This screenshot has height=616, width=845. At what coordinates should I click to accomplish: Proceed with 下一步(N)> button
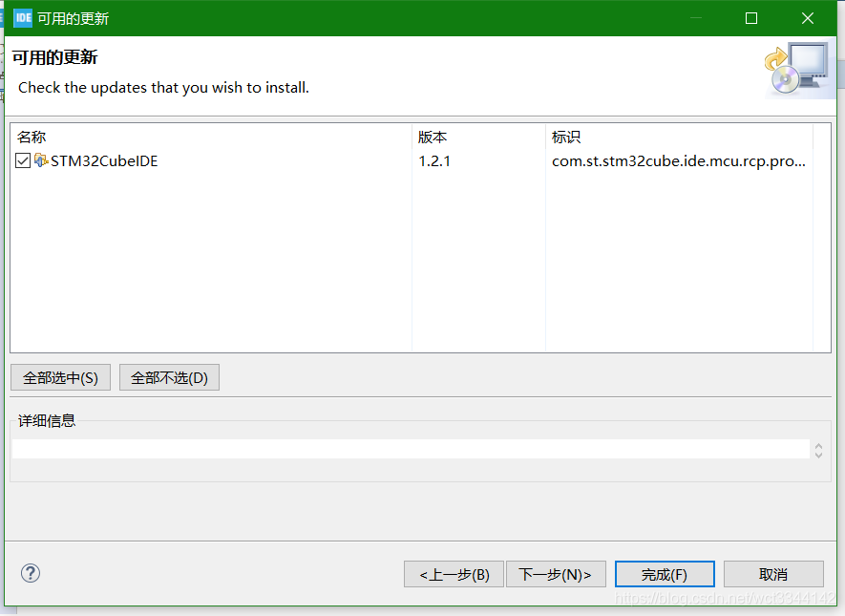[556, 574]
